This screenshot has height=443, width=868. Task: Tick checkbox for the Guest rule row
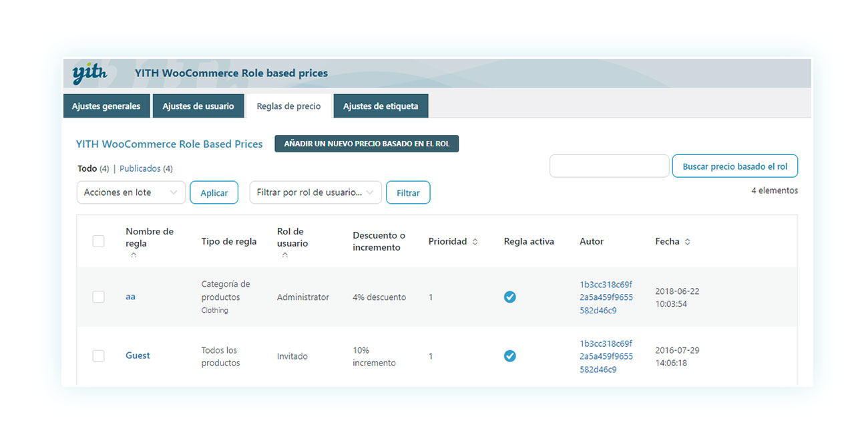pos(98,355)
